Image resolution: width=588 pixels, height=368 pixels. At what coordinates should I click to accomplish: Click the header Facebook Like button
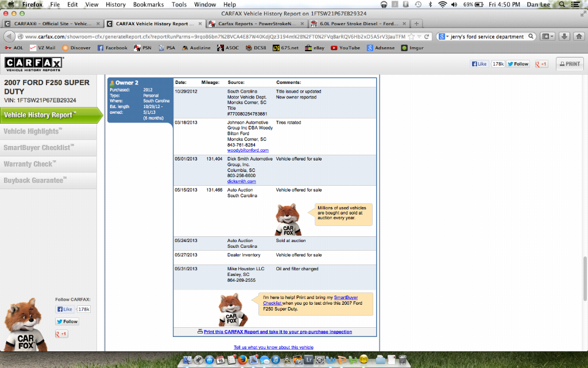coord(479,64)
